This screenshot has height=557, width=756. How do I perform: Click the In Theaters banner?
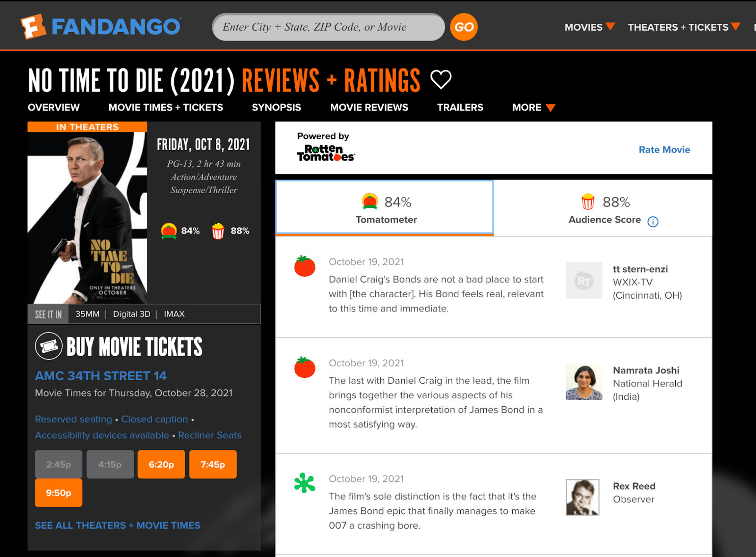[x=87, y=127]
